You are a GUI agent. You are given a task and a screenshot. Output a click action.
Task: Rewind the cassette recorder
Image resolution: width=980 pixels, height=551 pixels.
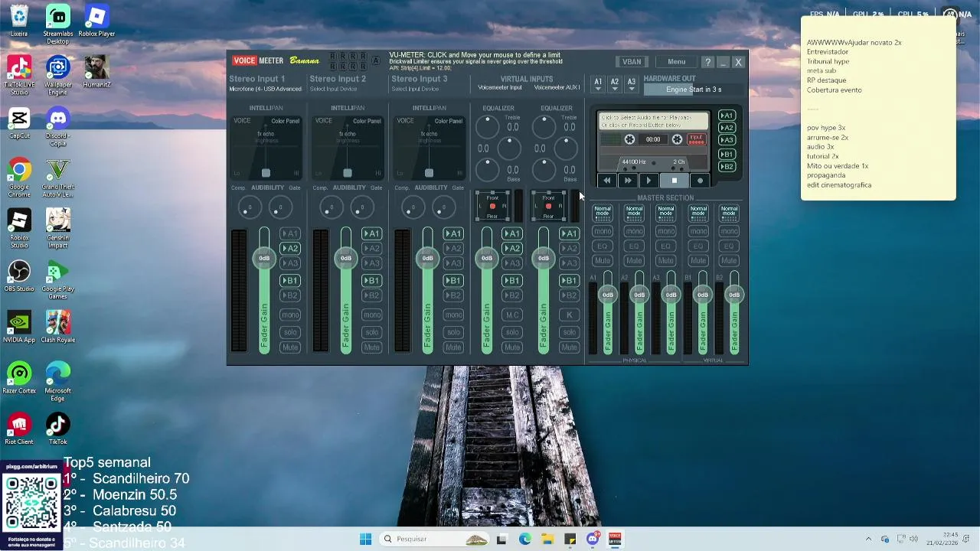(607, 181)
